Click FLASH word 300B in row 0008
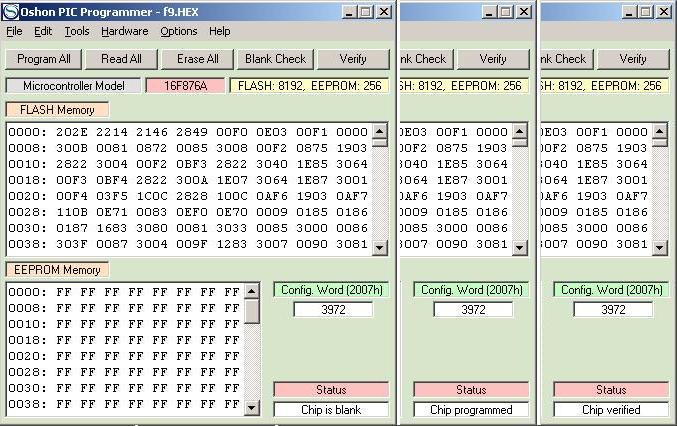This screenshot has height=426, width=677. (x=72, y=148)
